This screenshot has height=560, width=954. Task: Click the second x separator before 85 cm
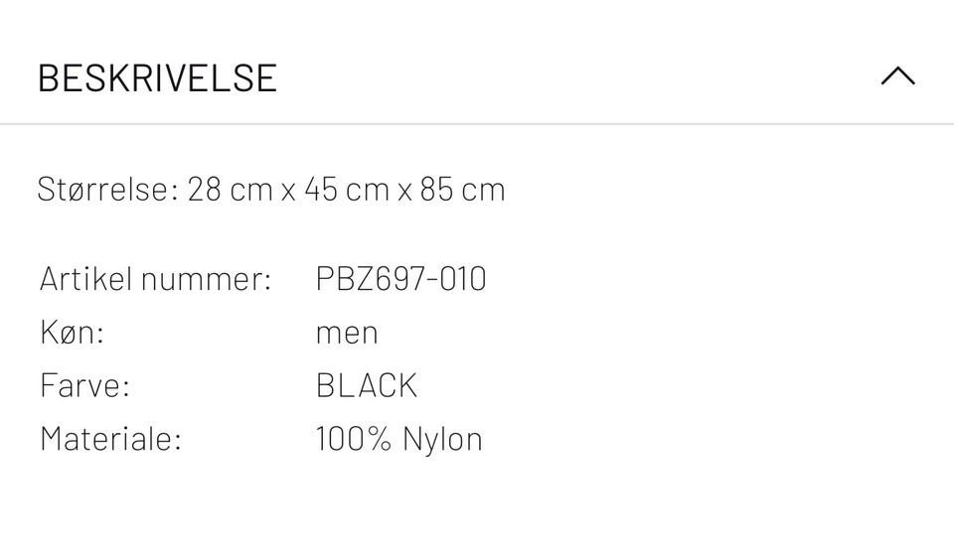point(404,190)
